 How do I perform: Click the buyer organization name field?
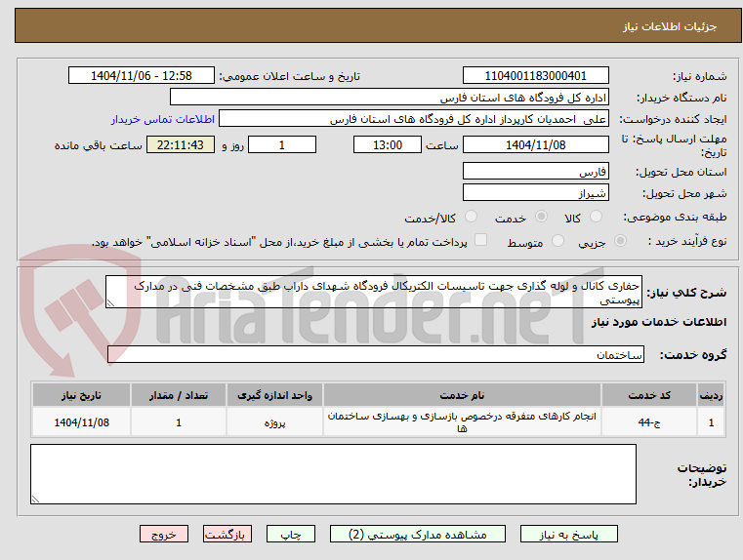point(389,97)
